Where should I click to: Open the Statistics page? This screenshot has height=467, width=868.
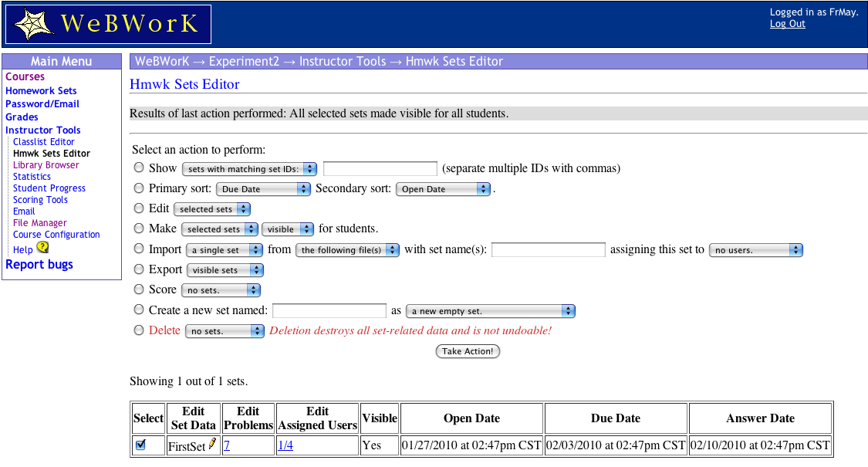click(x=32, y=177)
